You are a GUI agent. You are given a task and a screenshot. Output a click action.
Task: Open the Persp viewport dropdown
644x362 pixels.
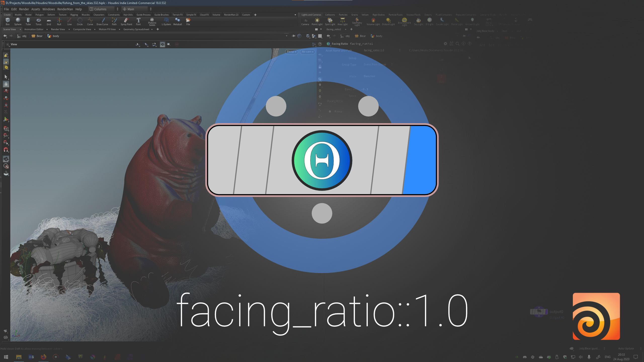292,52
